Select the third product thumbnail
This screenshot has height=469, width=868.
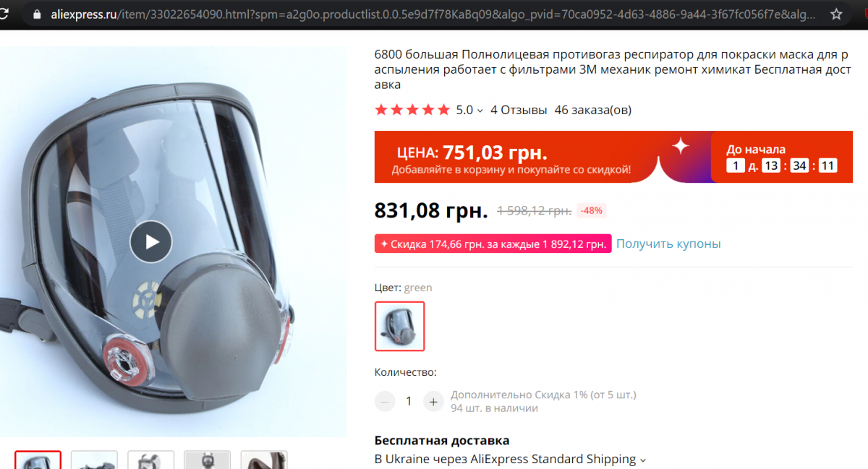tap(151, 460)
